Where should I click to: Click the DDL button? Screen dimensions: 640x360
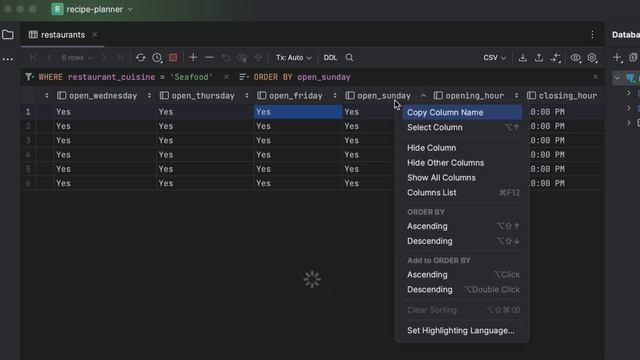pos(330,58)
